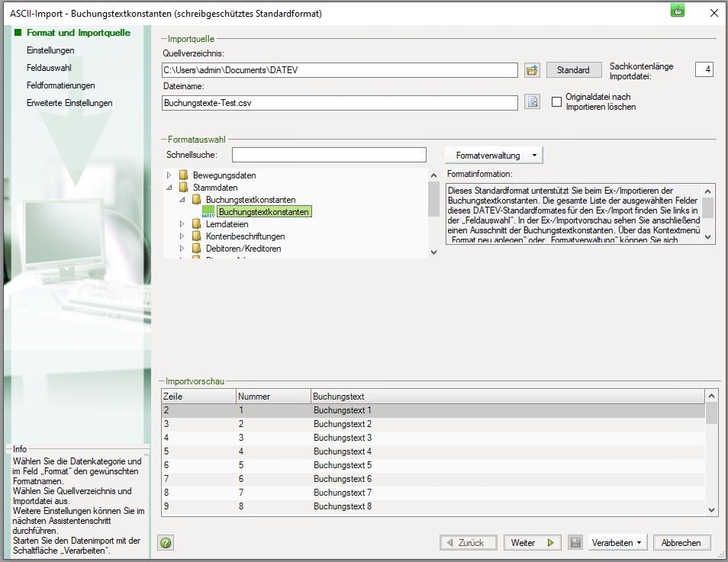The image size is (728, 562).
Task: Select preview row 'Buchungstext 2'
Action: click(x=433, y=424)
